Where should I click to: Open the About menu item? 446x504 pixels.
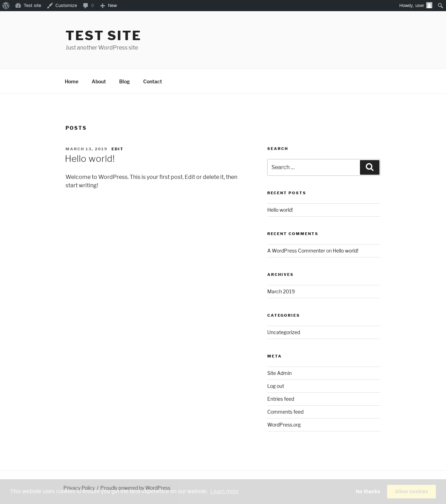[99, 82]
